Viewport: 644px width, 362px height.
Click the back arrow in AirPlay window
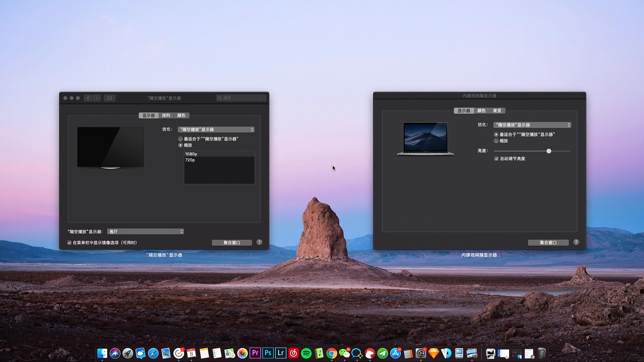(x=88, y=98)
